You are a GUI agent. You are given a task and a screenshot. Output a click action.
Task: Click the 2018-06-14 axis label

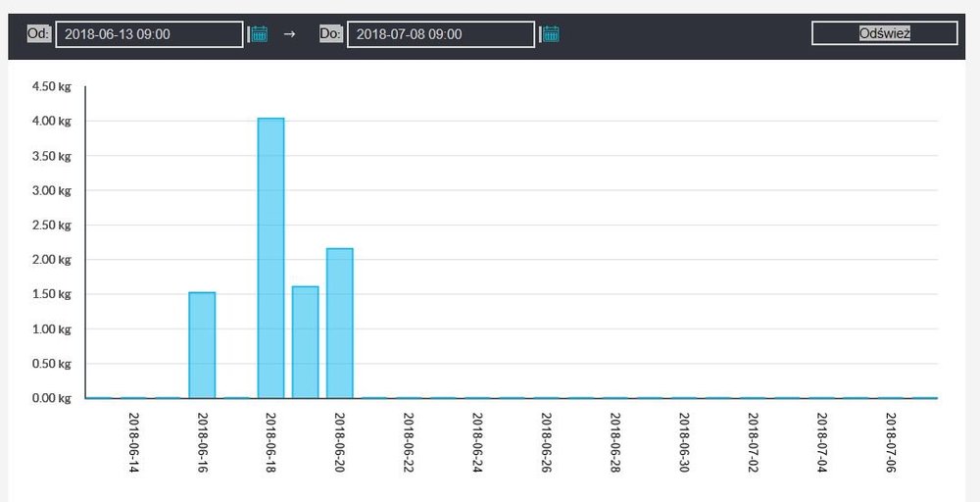click(134, 442)
